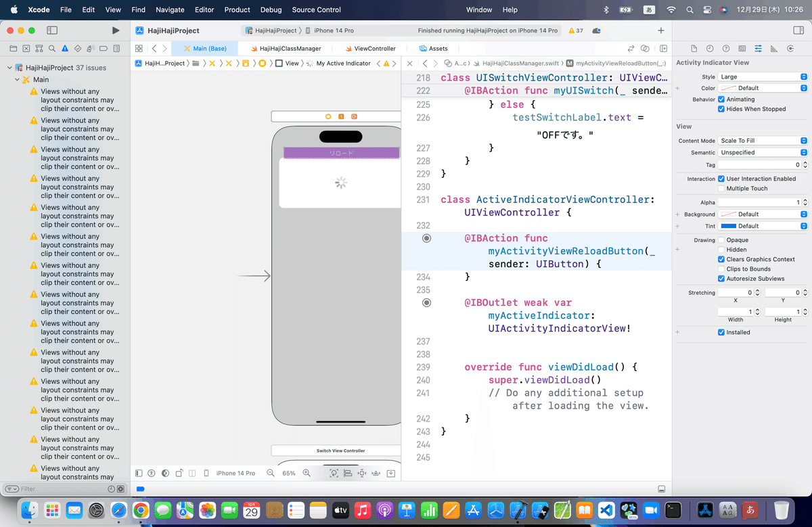Open the Product menu

click(238, 9)
